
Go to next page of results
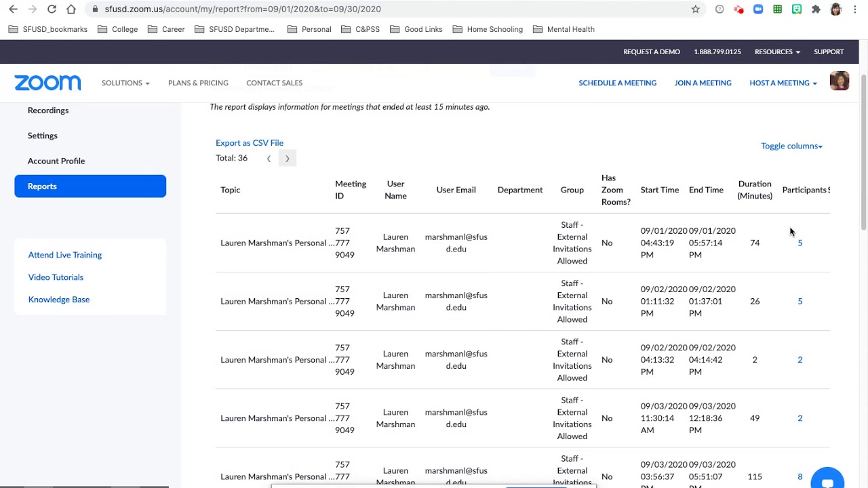point(287,159)
